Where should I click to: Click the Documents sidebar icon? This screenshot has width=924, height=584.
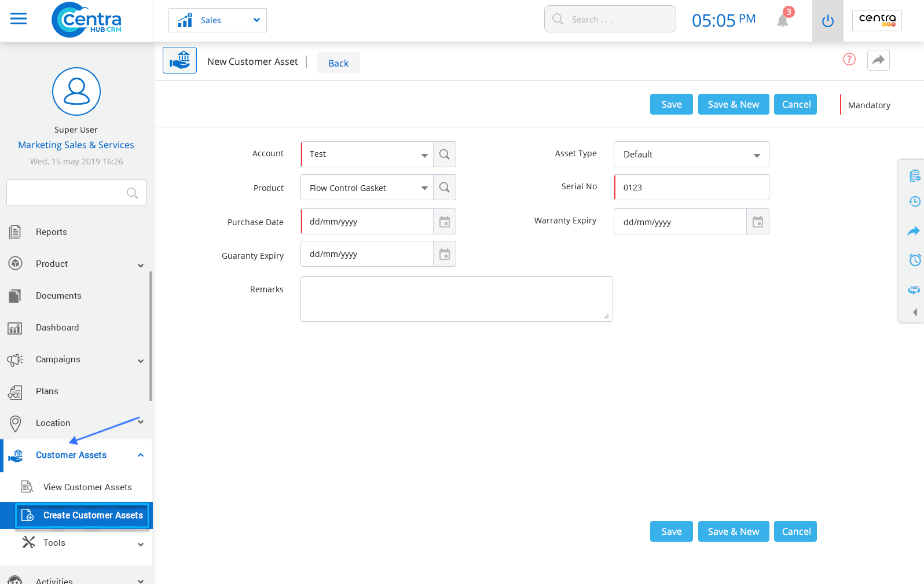point(15,296)
